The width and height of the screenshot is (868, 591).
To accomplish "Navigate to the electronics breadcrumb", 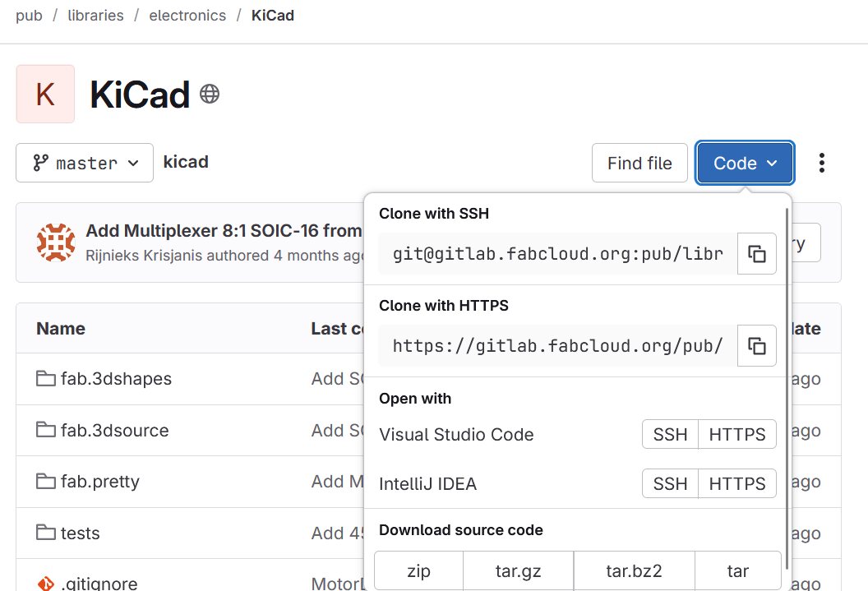I will [187, 15].
